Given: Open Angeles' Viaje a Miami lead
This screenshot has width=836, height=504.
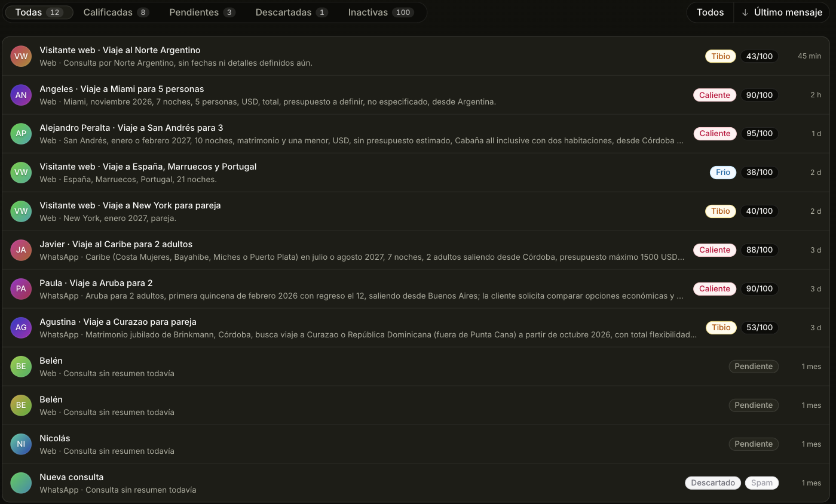Looking at the screenshot, I should click(416, 95).
